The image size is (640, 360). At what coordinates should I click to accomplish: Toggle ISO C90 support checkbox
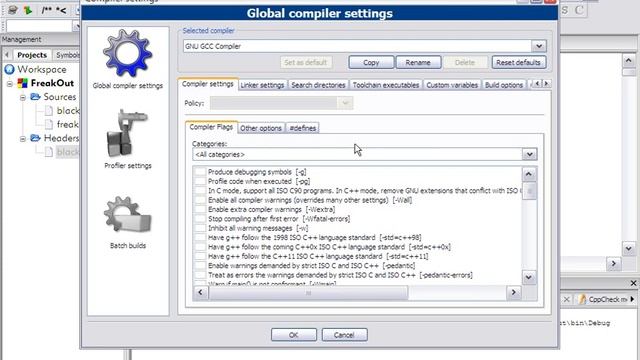pyautogui.click(x=200, y=191)
